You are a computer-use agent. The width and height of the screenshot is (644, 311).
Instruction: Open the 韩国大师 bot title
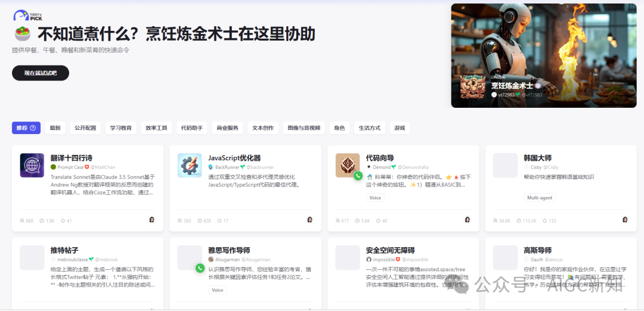pos(538,158)
